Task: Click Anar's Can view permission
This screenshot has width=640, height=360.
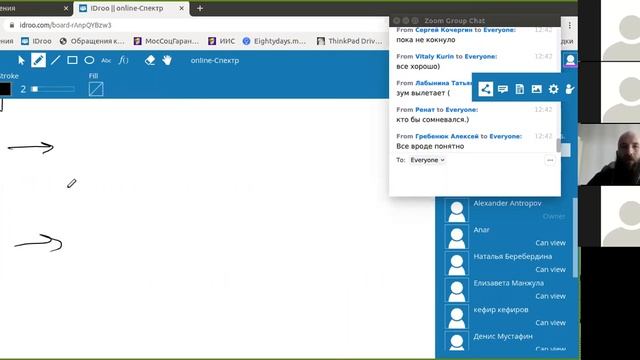Action: click(550, 243)
